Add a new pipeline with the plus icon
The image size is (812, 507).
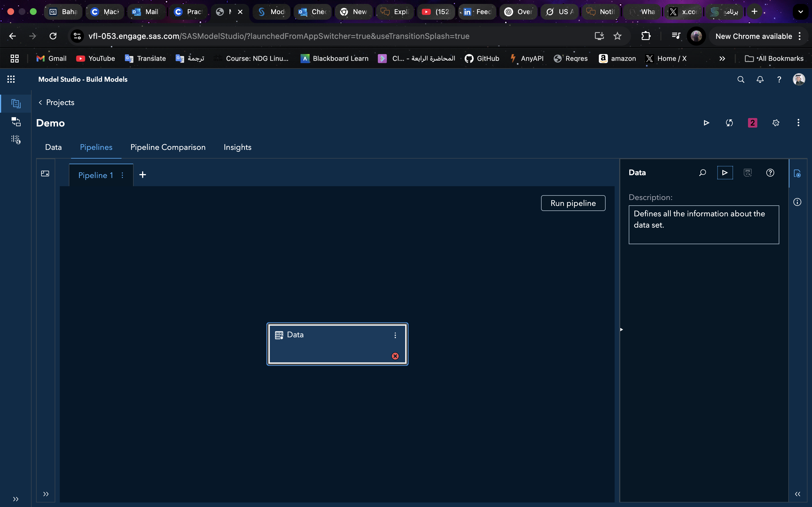coord(143,175)
